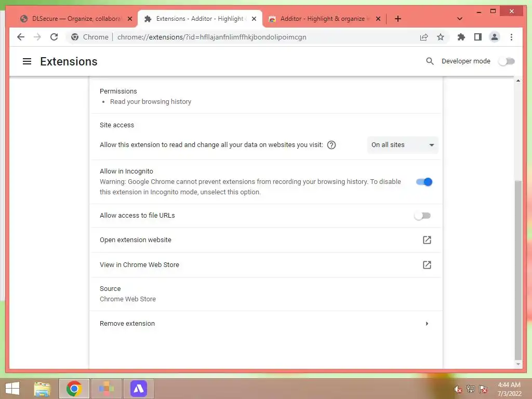Open the Extensions hamburger main menu

(x=27, y=61)
